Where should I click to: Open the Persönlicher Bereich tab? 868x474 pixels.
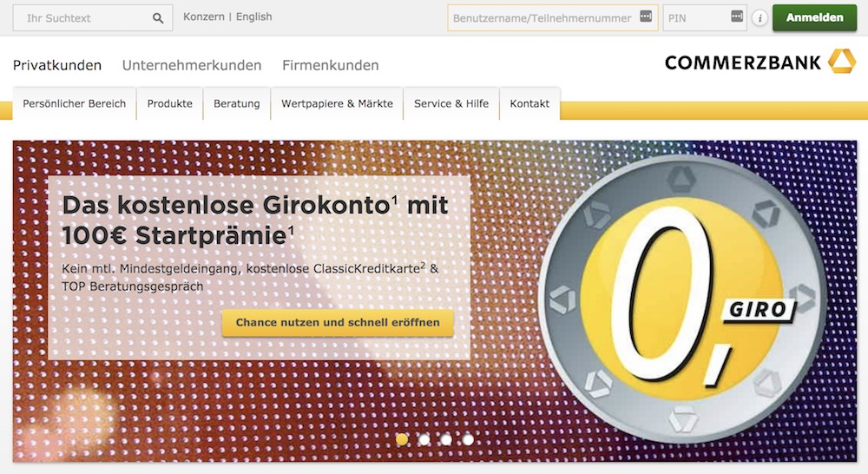[x=74, y=103]
